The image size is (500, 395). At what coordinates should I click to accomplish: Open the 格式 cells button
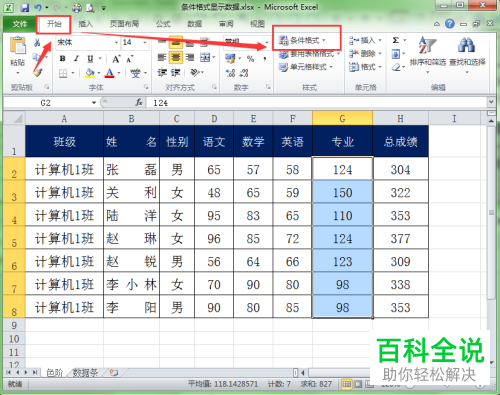[365, 67]
